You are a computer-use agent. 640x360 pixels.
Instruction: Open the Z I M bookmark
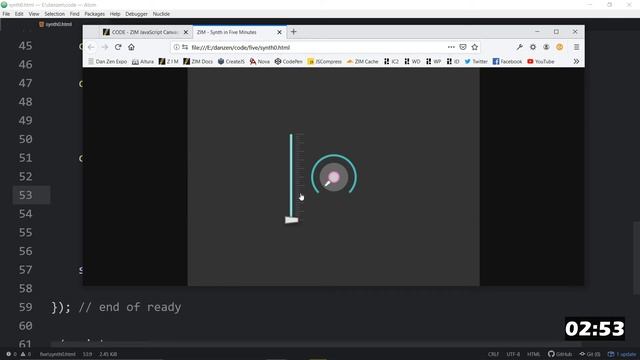[169, 62]
